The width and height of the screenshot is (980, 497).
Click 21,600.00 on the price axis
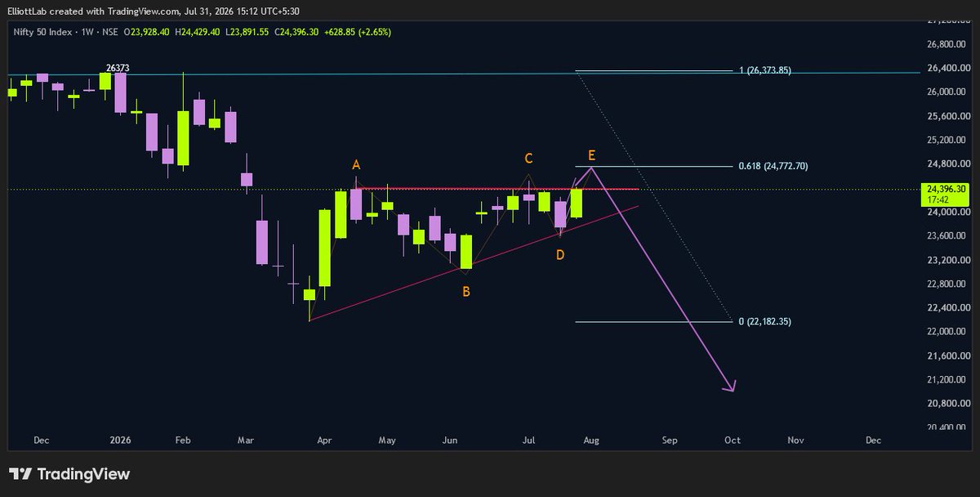tap(947, 356)
